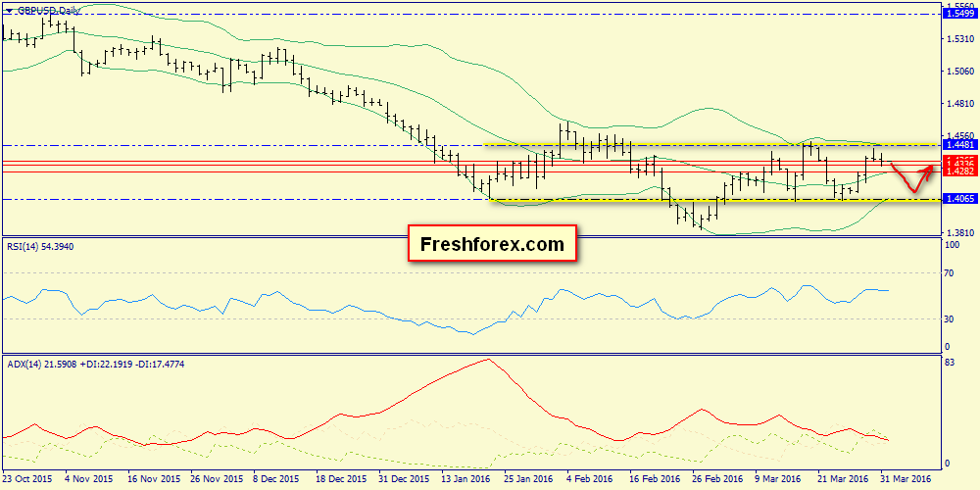The image size is (980, 490).
Task: Click the red 1.4282 price level label
Action: [962, 171]
